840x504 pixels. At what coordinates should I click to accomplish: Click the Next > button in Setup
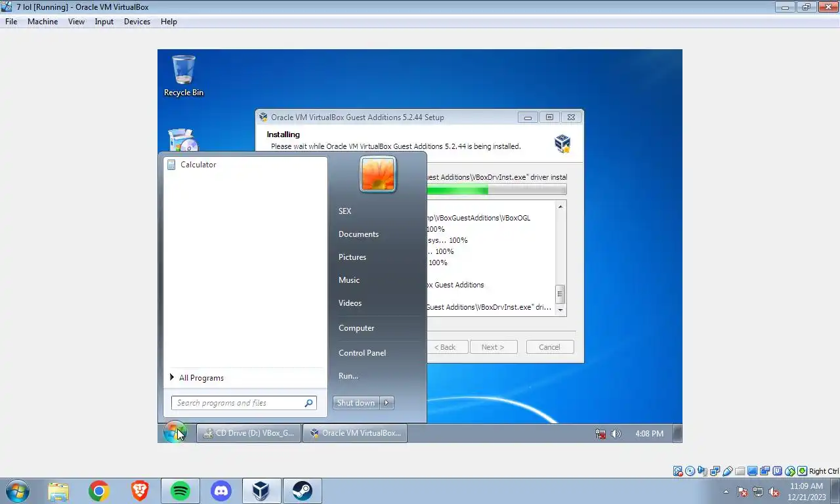click(493, 347)
